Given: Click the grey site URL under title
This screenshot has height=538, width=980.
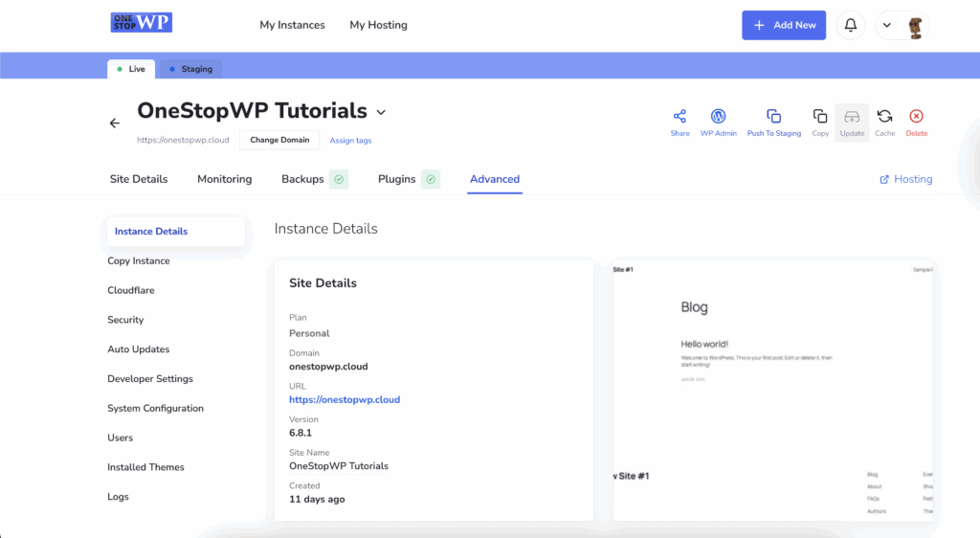Looking at the screenshot, I should coord(183,140).
